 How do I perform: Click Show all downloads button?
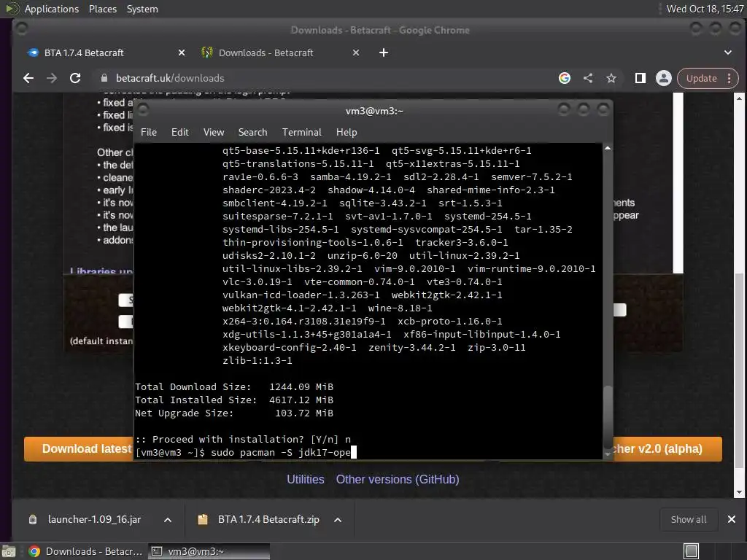pyautogui.click(x=689, y=519)
